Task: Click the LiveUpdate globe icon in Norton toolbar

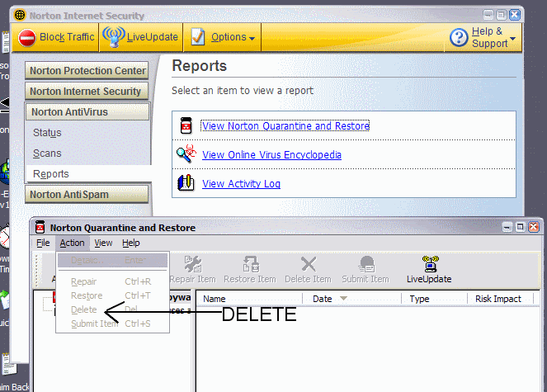Action: (114, 37)
